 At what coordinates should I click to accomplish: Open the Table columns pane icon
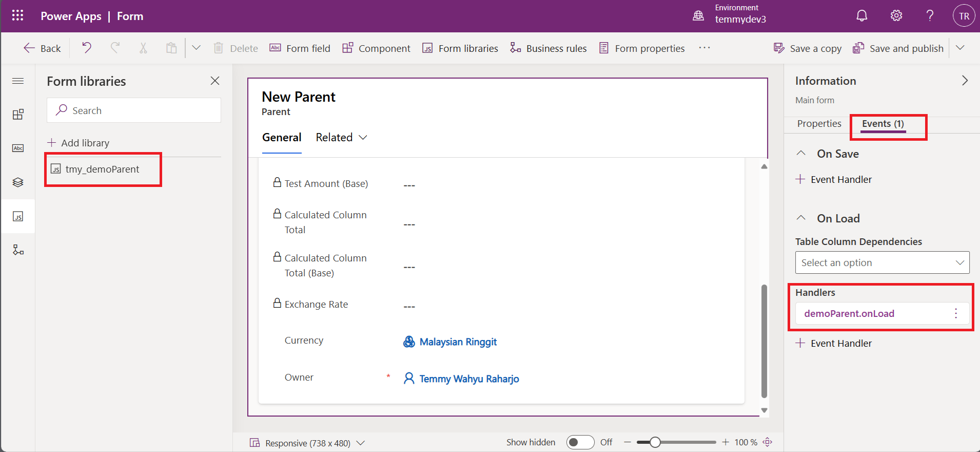[x=18, y=148]
